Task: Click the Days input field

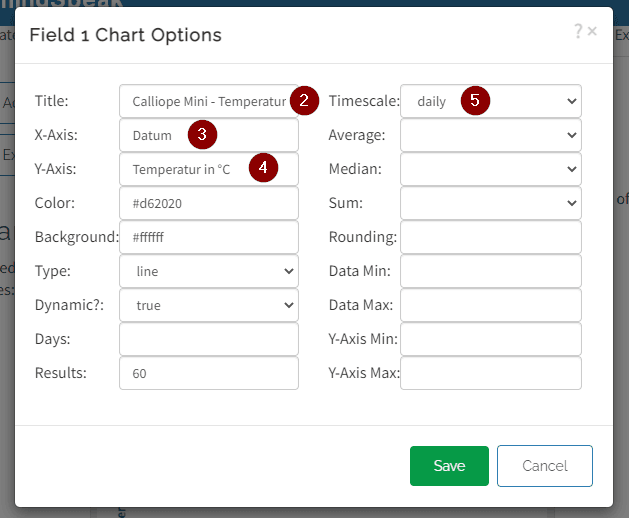Action: 208,339
